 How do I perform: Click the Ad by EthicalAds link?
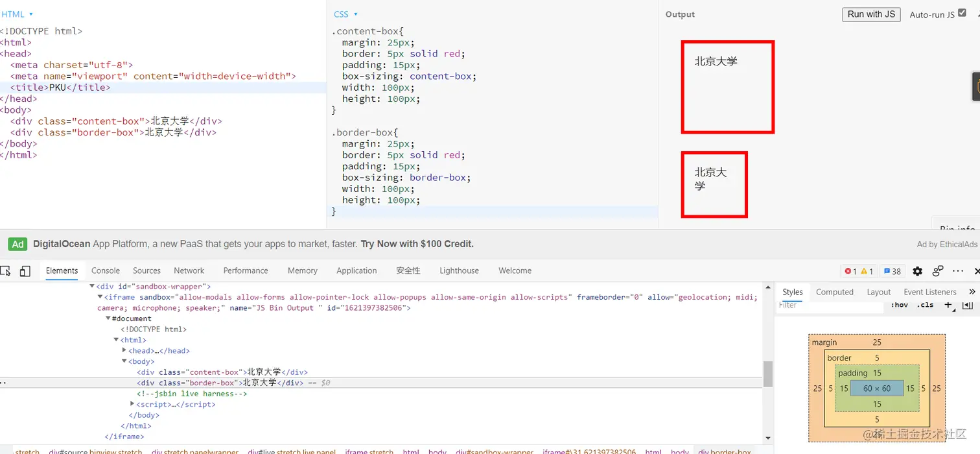coord(947,244)
